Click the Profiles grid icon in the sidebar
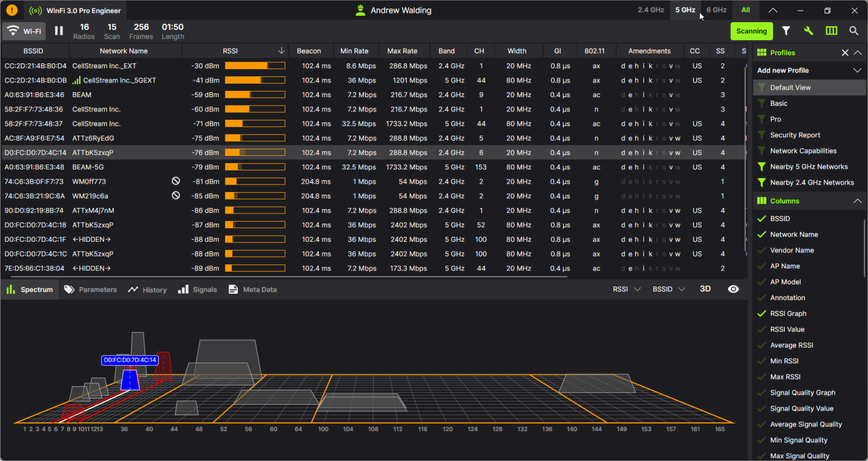868x461 pixels. (x=760, y=52)
